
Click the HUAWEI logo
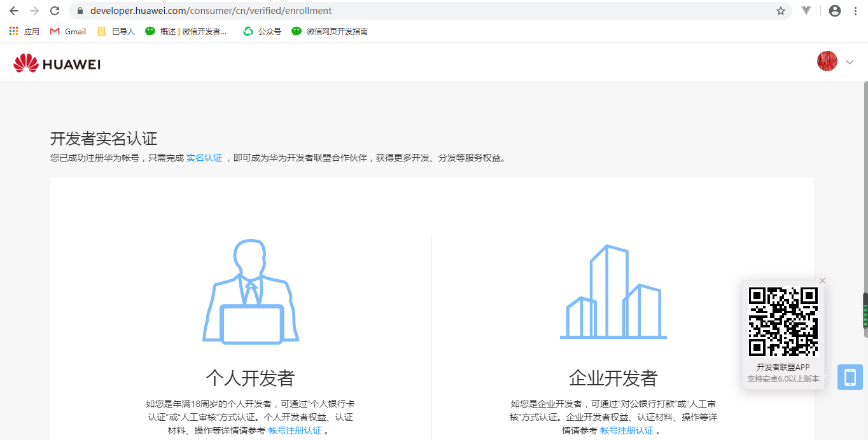(x=57, y=63)
